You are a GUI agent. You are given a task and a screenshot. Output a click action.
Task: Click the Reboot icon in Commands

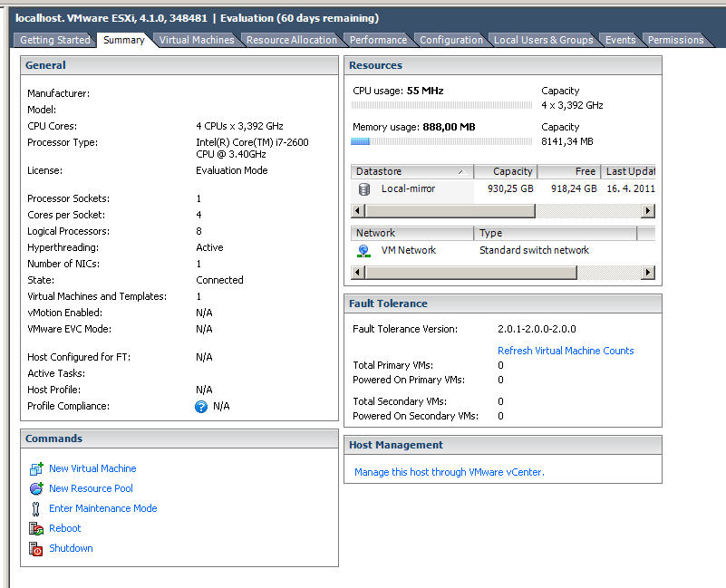[x=34, y=528]
